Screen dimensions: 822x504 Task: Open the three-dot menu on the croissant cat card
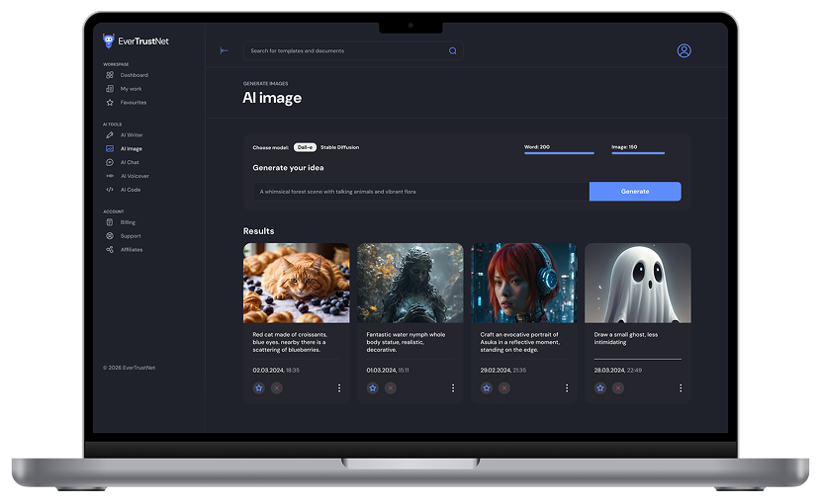click(x=339, y=388)
